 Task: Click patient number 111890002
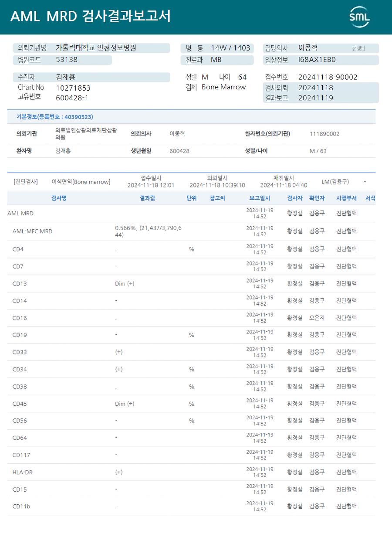[324, 134]
